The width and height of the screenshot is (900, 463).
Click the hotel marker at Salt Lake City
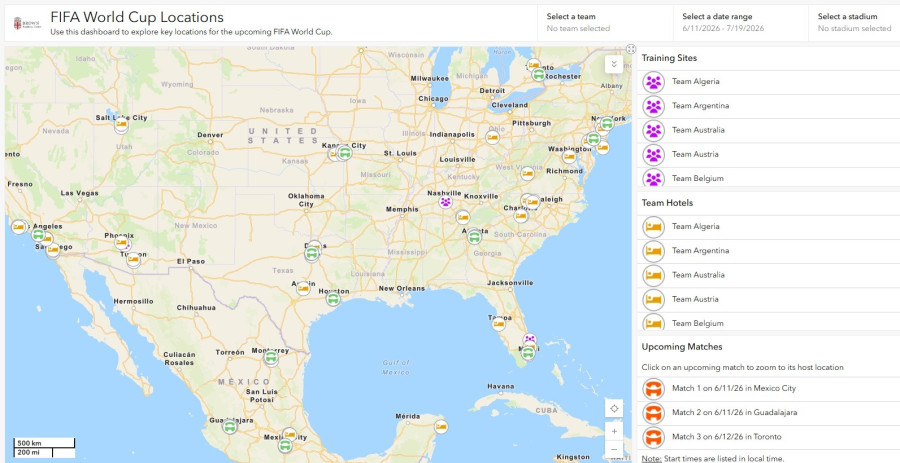121,124
